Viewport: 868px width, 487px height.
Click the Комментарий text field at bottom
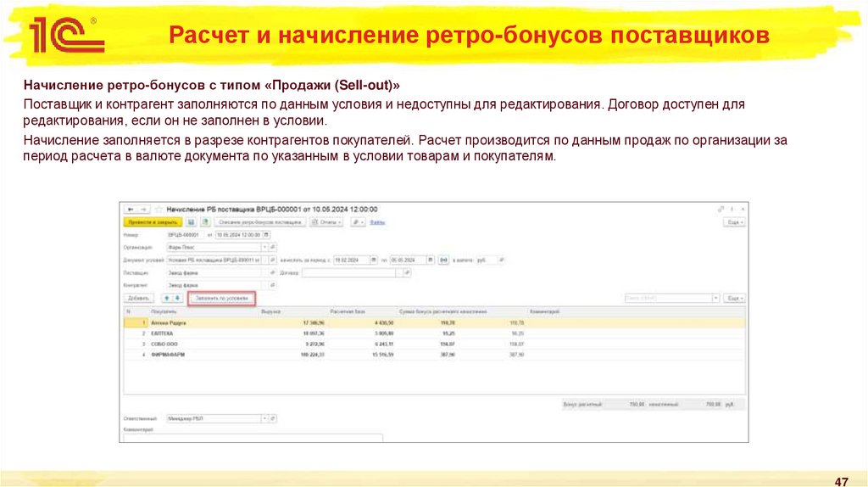point(253,438)
